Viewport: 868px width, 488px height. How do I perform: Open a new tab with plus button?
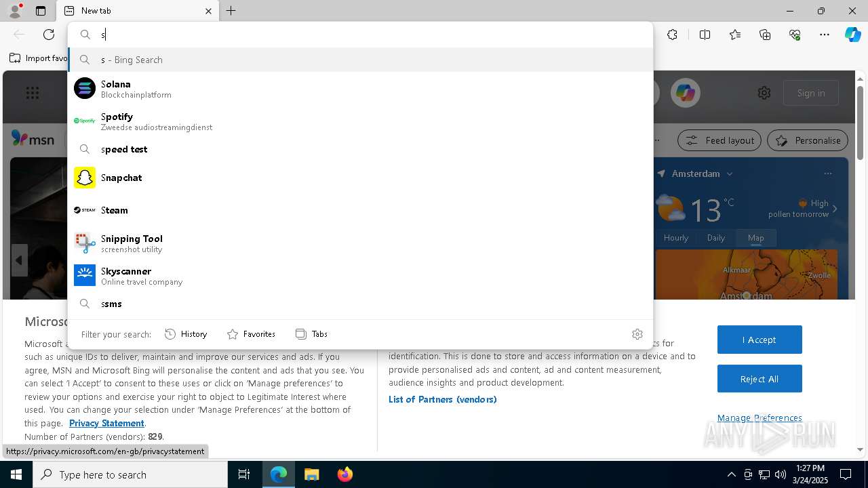coord(231,11)
